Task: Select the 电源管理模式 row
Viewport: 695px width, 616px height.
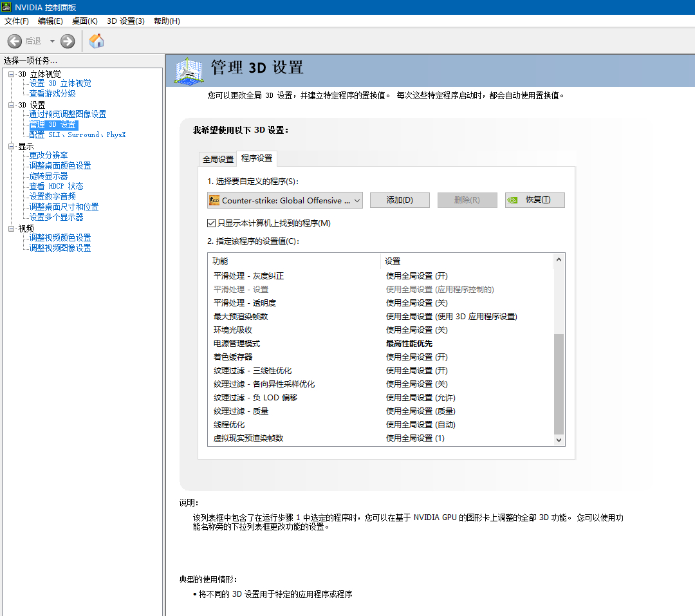Action: click(x=381, y=344)
